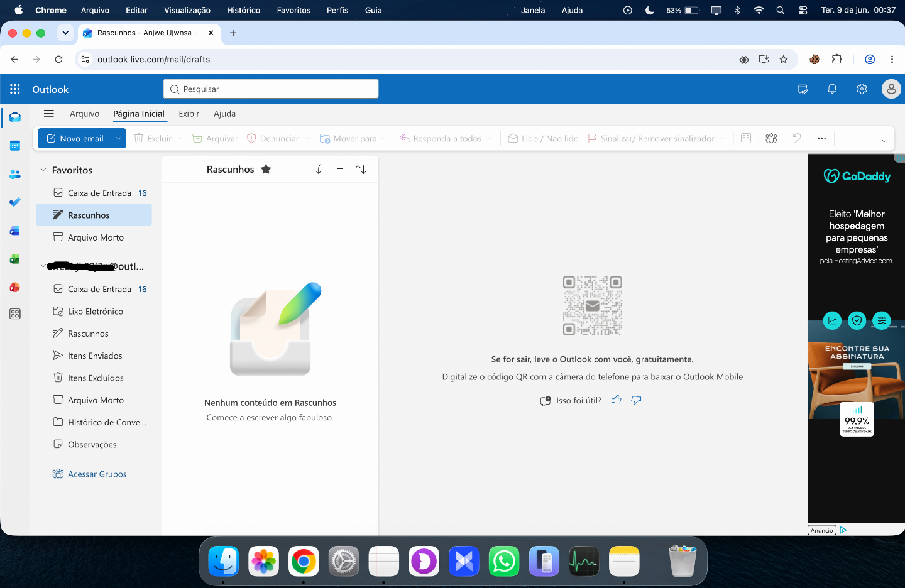This screenshot has width=905, height=588.
Task: Open Finder from the Dock
Action: click(224, 562)
